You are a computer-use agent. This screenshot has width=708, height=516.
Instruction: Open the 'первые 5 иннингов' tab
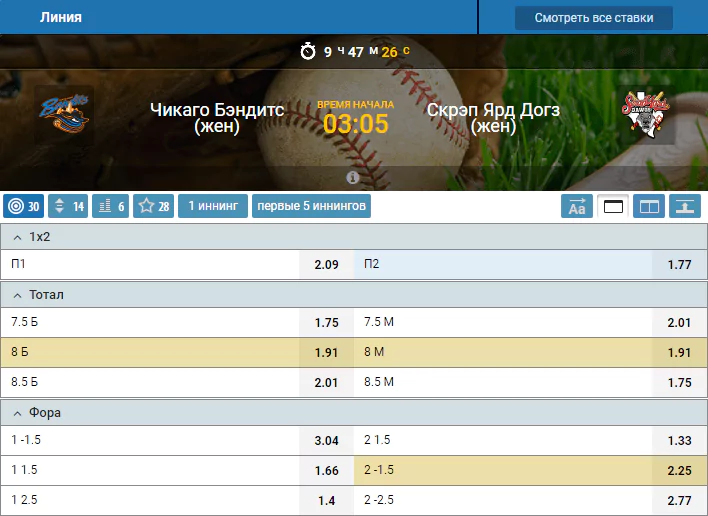312,206
